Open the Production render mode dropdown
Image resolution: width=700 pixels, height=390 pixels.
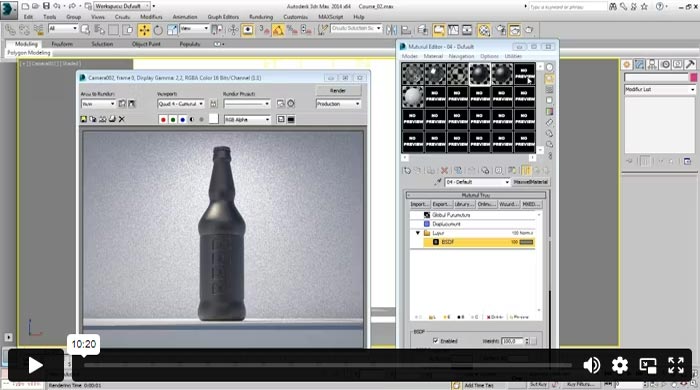tap(338, 104)
